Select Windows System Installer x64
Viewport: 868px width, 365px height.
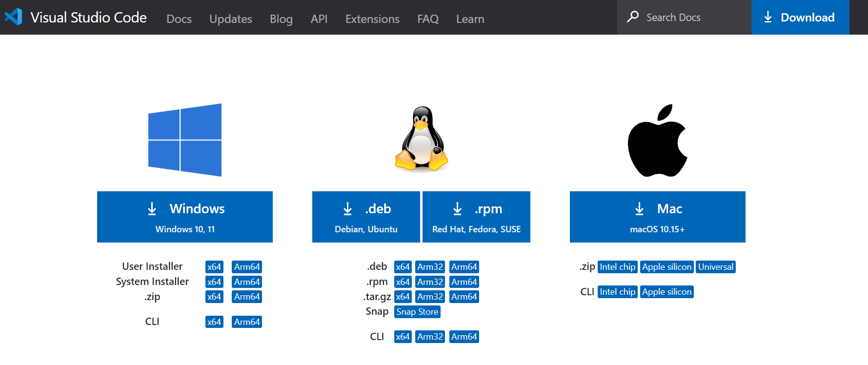214,282
